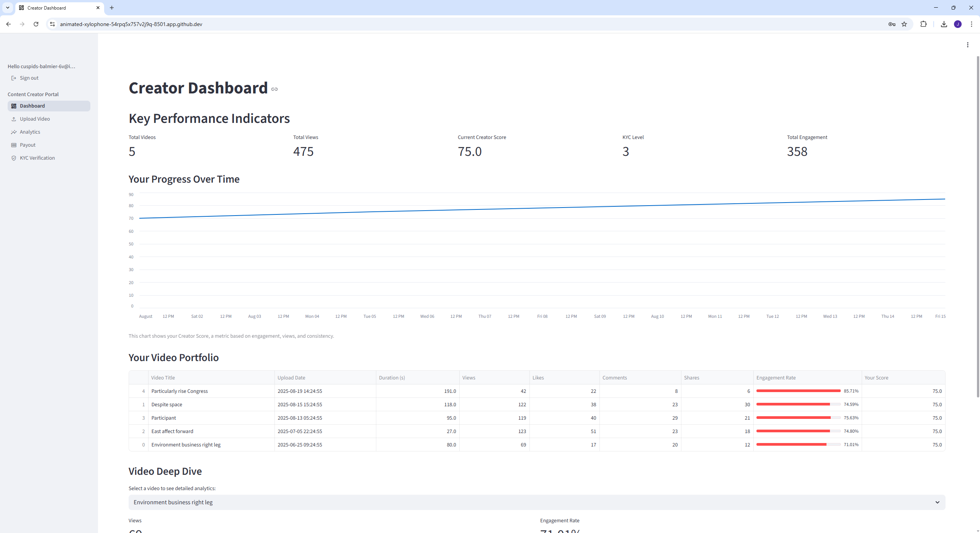Open browser Extensions puzzle icon
Viewport: 980px width, 533px height.
(x=923, y=24)
